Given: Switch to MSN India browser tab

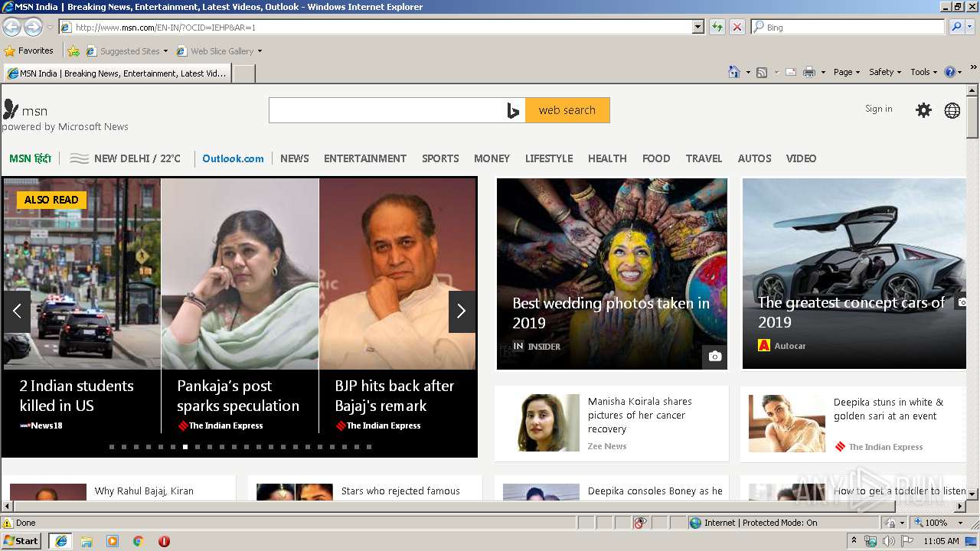Looking at the screenshot, I should click(x=117, y=73).
